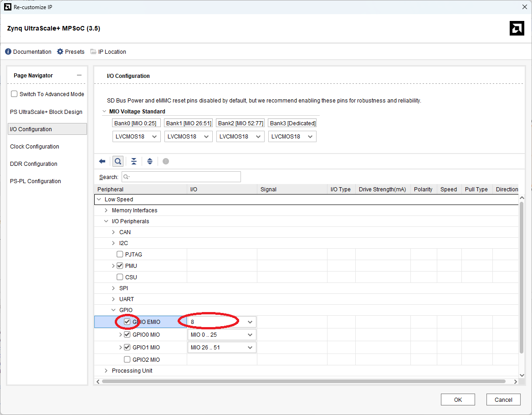Collapse the GPIO node
Screen dimensions: 532x415
click(113, 310)
